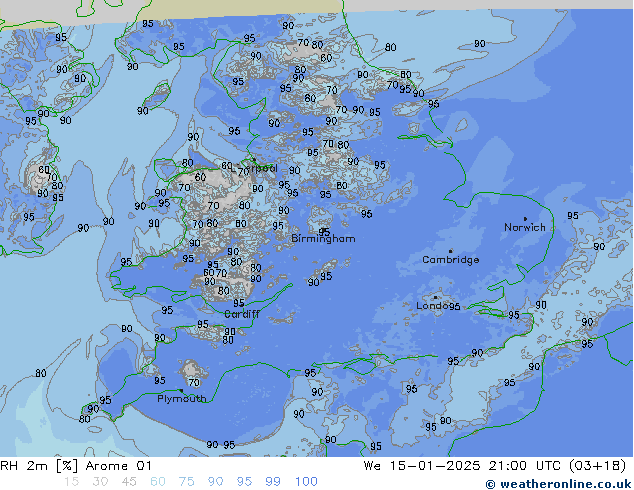Click the weatheronline.co.uk copyright text
Image resolution: width=634 pixels, height=490 pixels.
coord(559,484)
